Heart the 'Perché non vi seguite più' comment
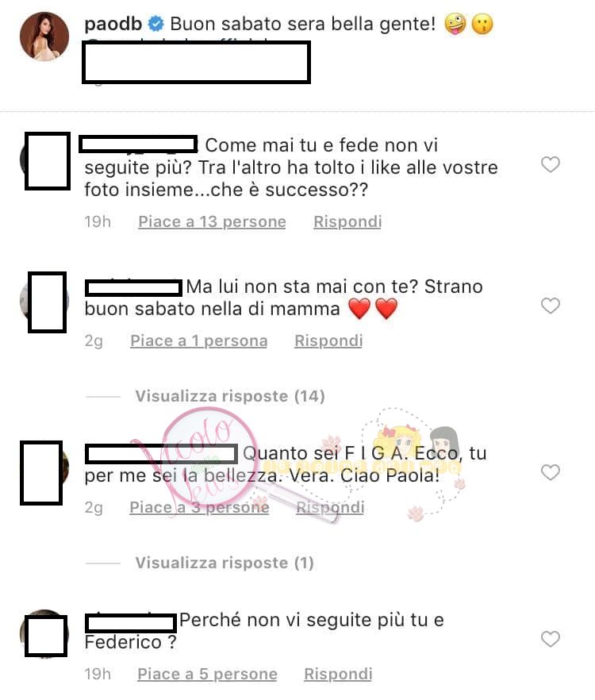595x700 pixels. [551, 639]
